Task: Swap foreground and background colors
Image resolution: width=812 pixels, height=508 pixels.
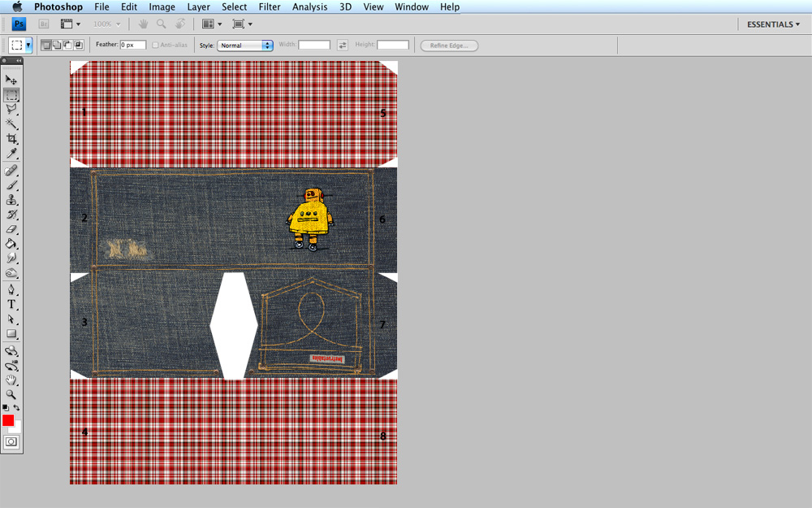Action: coord(17,408)
